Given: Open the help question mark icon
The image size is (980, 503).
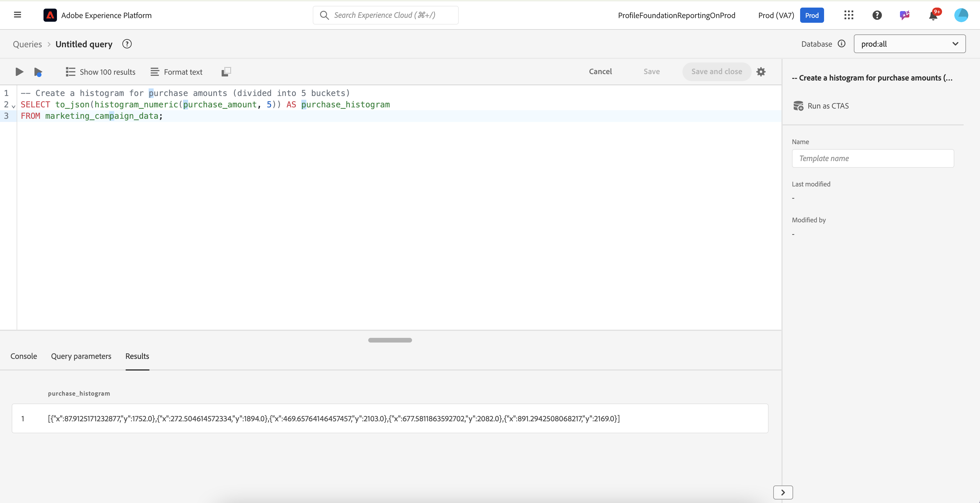Looking at the screenshot, I should [877, 15].
